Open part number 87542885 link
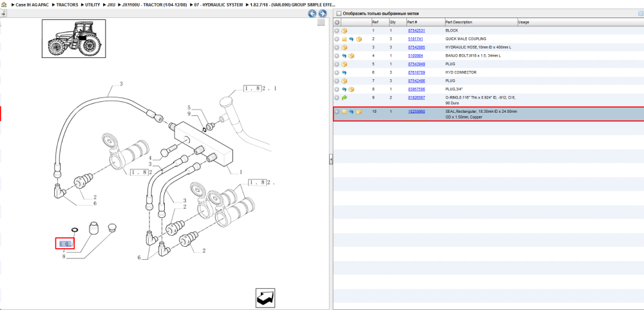This screenshot has height=310, width=644. click(x=416, y=47)
